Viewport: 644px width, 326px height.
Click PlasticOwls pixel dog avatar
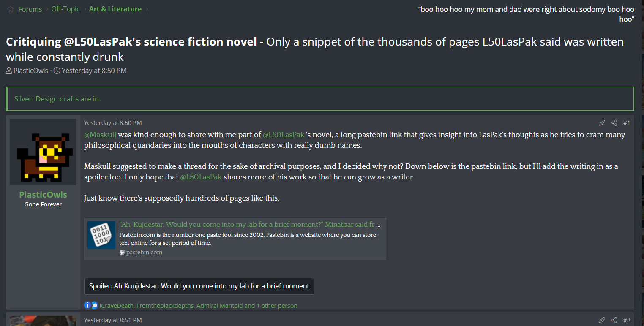pyautogui.click(x=43, y=152)
